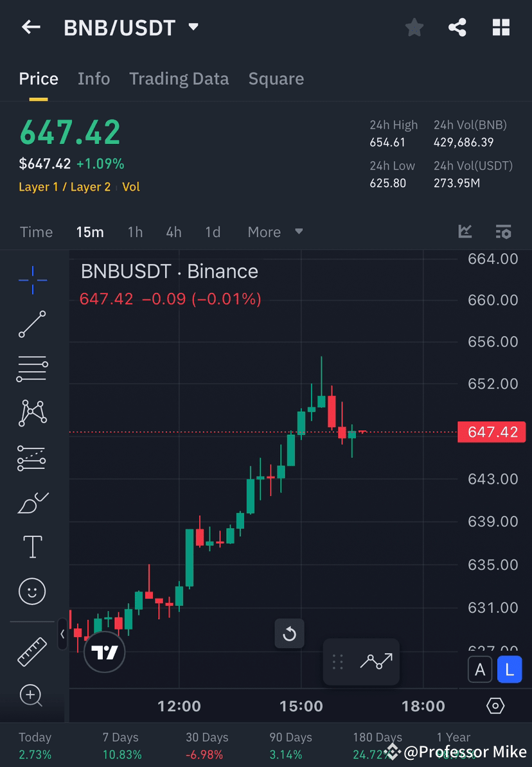The image size is (532, 767).
Task: Select the brush drawing tool
Action: coord(32,503)
